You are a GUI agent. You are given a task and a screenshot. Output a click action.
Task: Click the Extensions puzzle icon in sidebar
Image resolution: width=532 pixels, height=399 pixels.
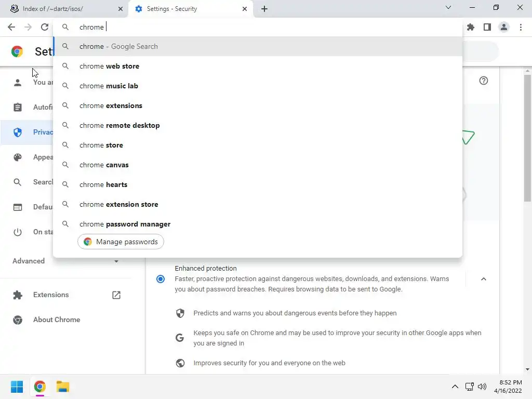point(18,295)
